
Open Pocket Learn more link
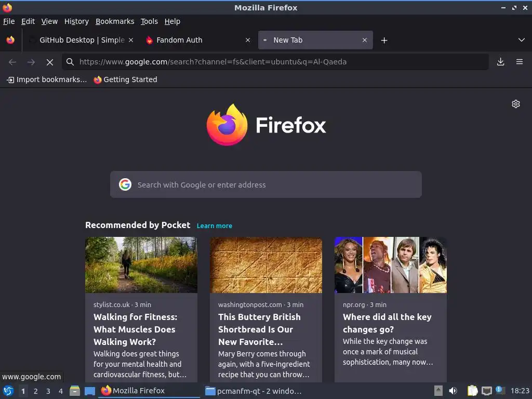(x=215, y=225)
